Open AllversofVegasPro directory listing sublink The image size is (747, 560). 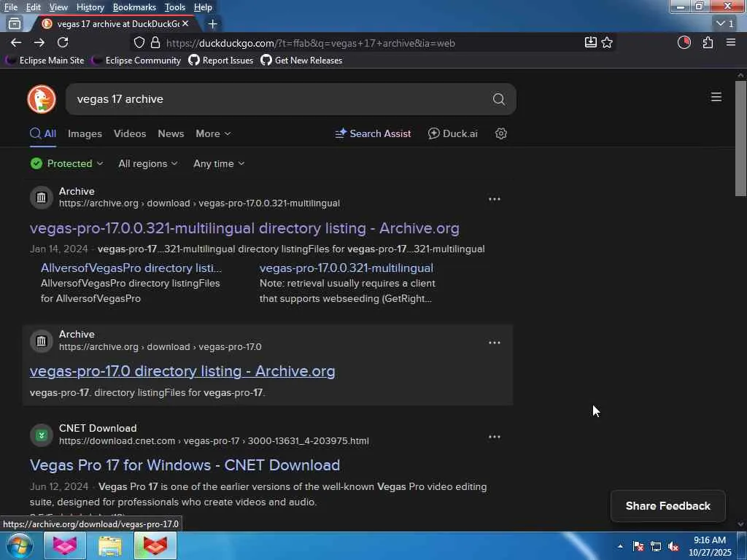[x=131, y=268]
